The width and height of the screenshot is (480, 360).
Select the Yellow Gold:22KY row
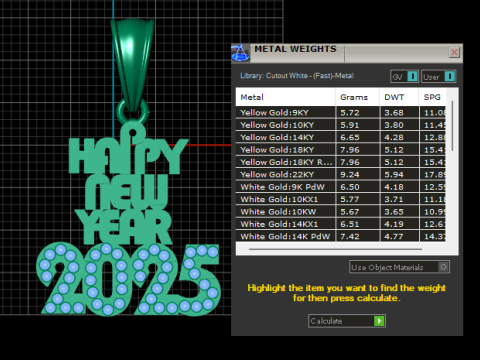[x=341, y=174]
